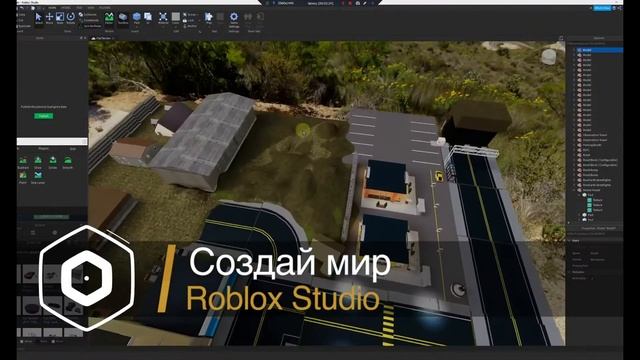Open Game Settings
The height and width of the screenshot is (360, 640).
point(234,19)
